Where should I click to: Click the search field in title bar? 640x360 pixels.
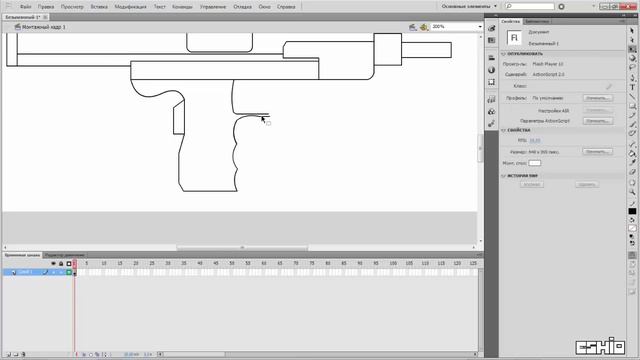[x=529, y=7]
